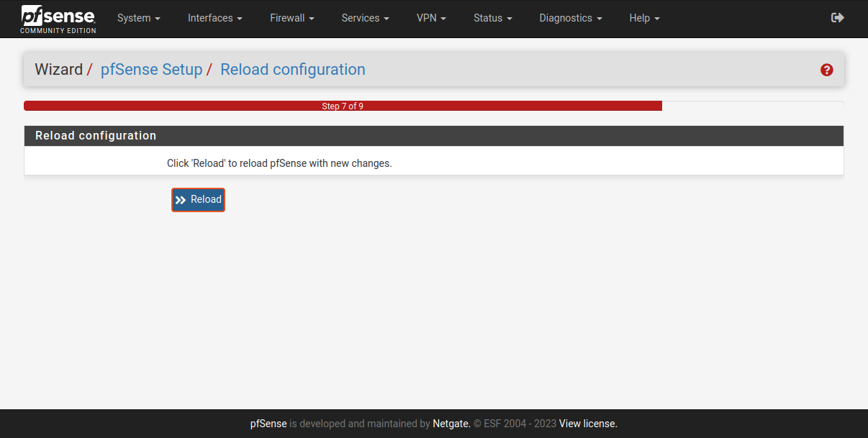Click the 'Click Reload to reload pfSense' text
The width and height of the screenshot is (868, 438).
point(279,163)
